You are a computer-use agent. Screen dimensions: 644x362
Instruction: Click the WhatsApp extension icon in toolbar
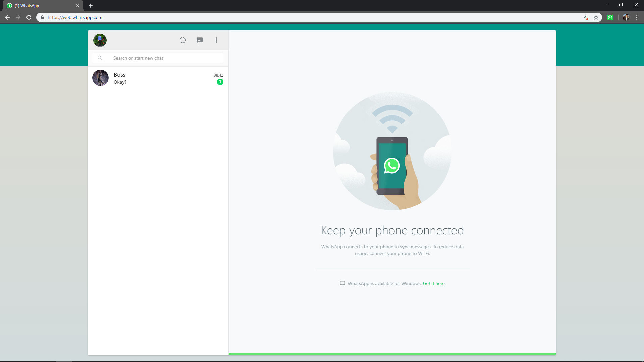(x=610, y=17)
